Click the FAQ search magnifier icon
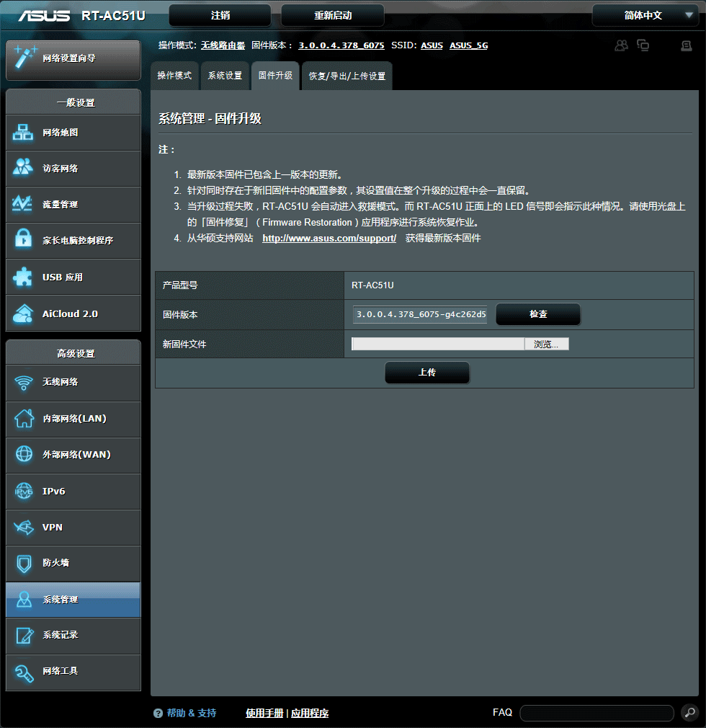Screen dimensions: 706x728 [x=689, y=713]
